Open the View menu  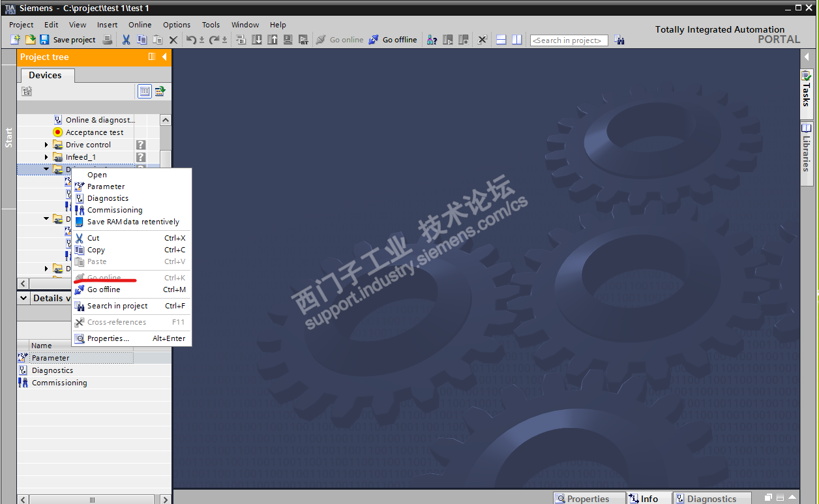[78, 25]
